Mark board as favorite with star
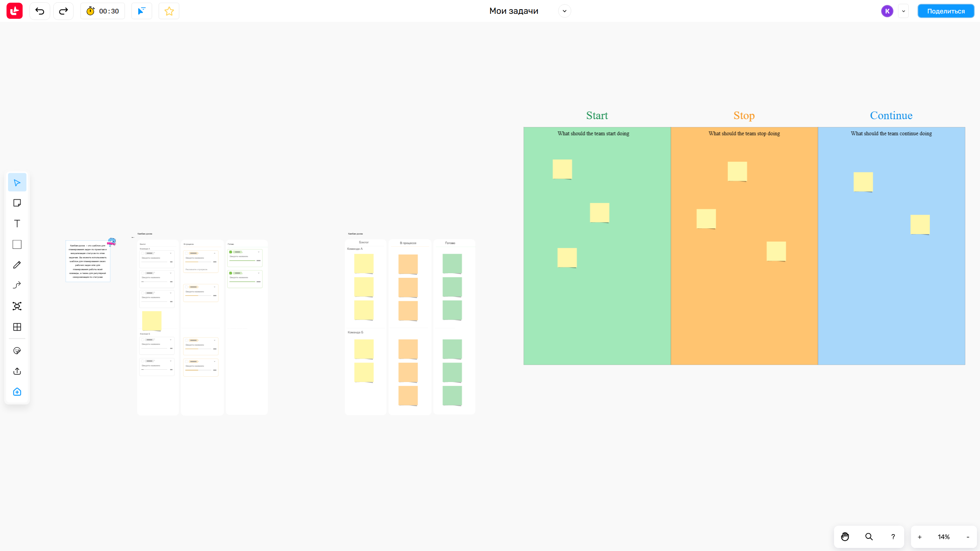The height and width of the screenshot is (551, 980). click(169, 11)
